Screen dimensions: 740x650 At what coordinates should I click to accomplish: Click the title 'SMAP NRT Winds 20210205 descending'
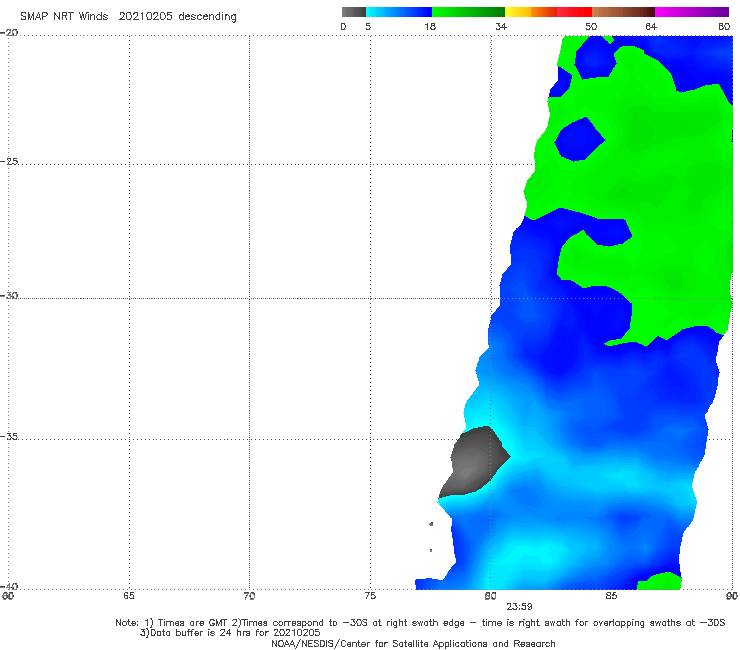[128, 17]
